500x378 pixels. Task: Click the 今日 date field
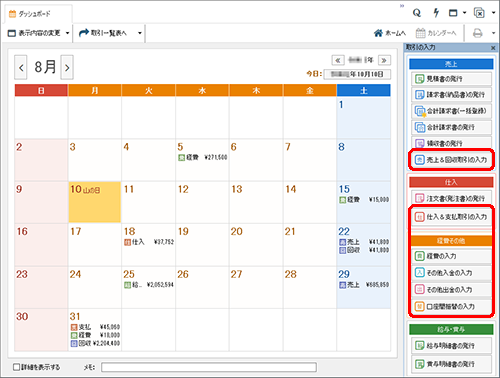(357, 74)
